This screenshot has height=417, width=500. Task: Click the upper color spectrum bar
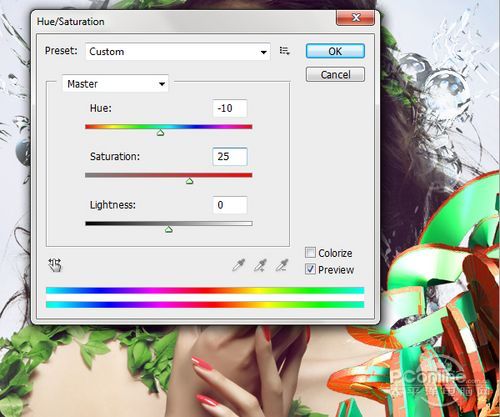pos(205,290)
